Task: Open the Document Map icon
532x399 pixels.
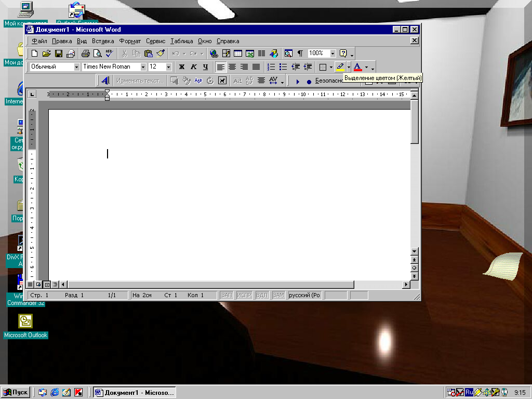Action: click(288, 54)
